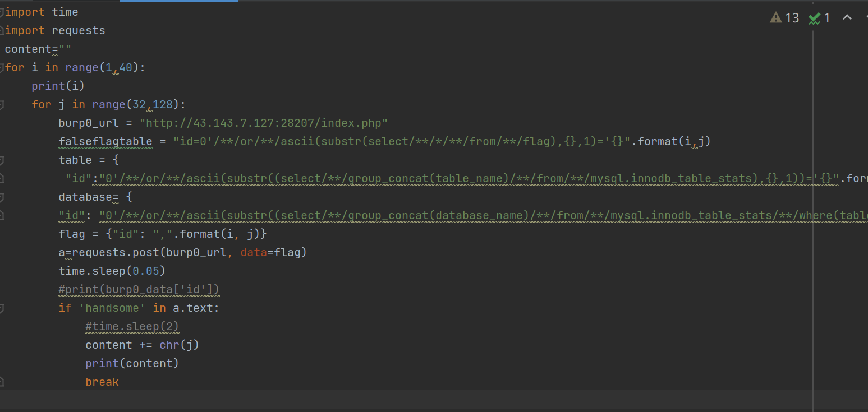
Task: Click the green checkmark typo count indicator
Action: point(819,18)
